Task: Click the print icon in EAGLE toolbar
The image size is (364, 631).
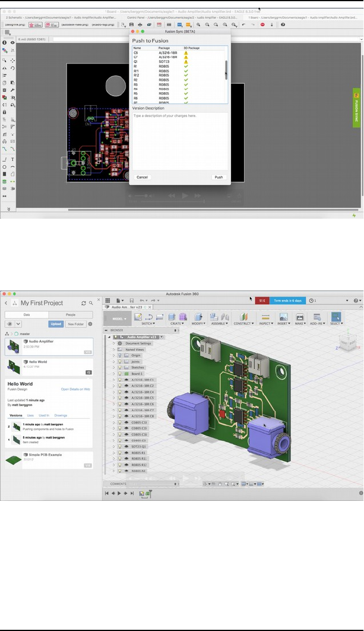Action: point(140,24)
